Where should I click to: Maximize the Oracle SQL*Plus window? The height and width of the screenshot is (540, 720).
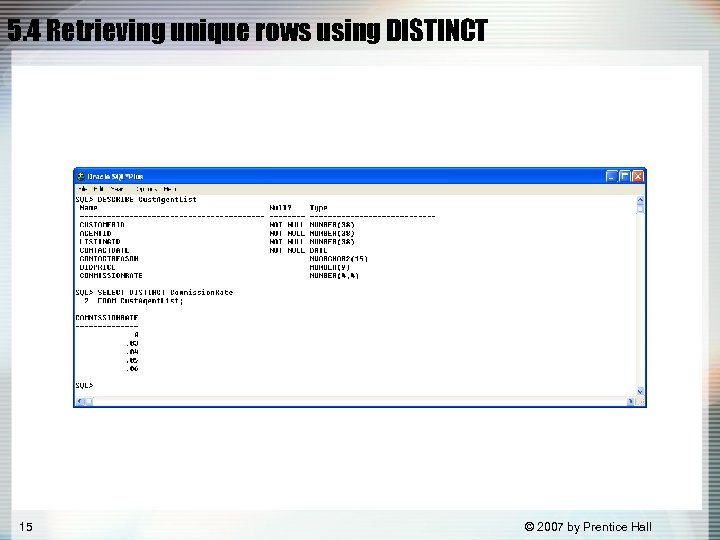(625, 176)
